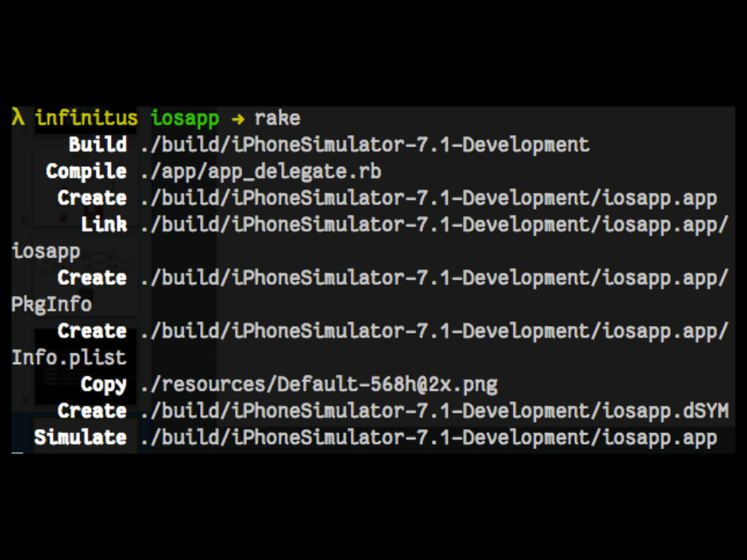747x560 pixels.
Task: Click the wrapped 'iosapp' line under Link
Action: [46, 252]
